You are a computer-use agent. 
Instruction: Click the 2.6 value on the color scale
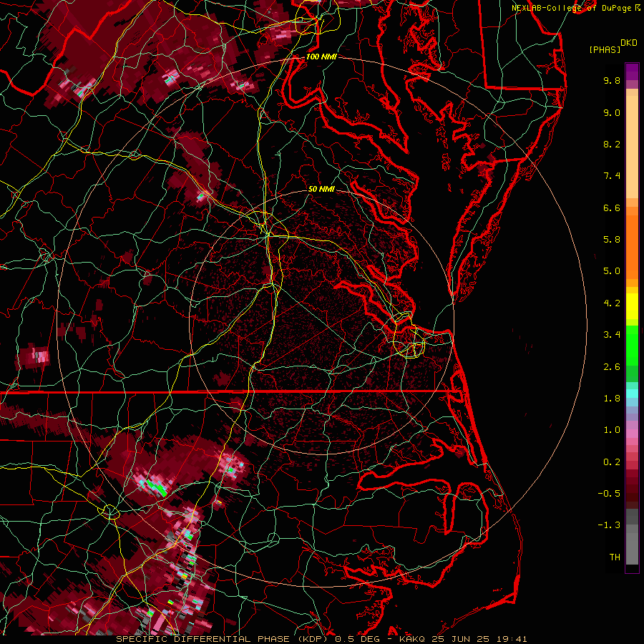pos(612,367)
